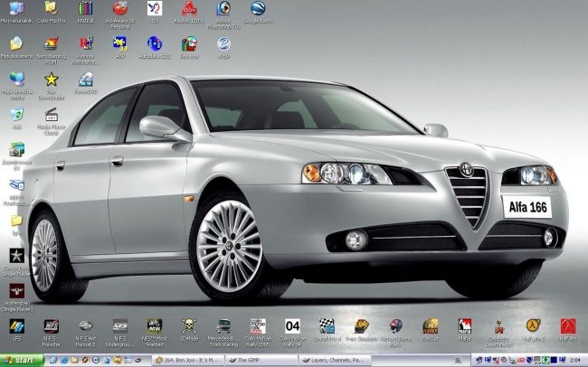The width and height of the screenshot is (588, 367).
Task: Open the yellow folder desktop icon
Action: point(16,221)
